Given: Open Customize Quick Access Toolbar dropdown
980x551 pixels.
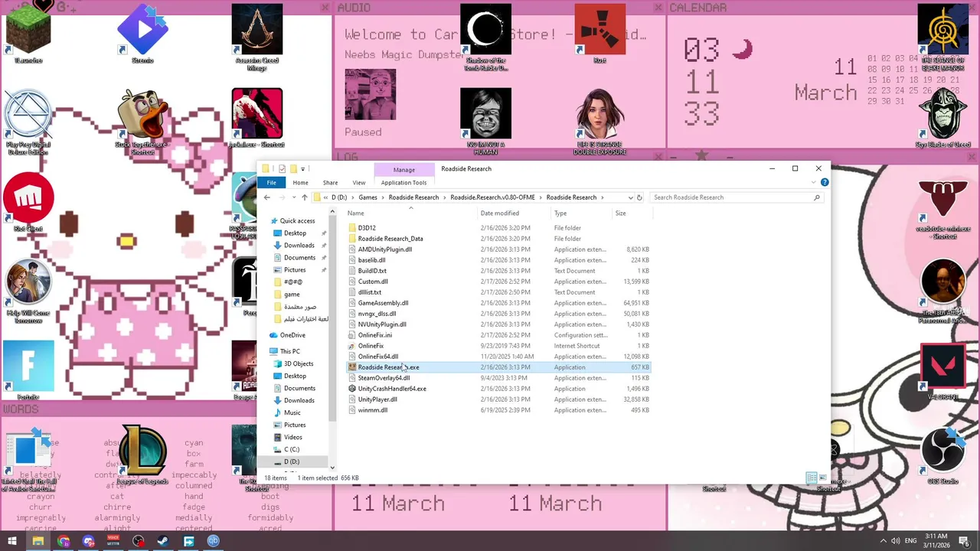Looking at the screenshot, I should [x=303, y=169].
